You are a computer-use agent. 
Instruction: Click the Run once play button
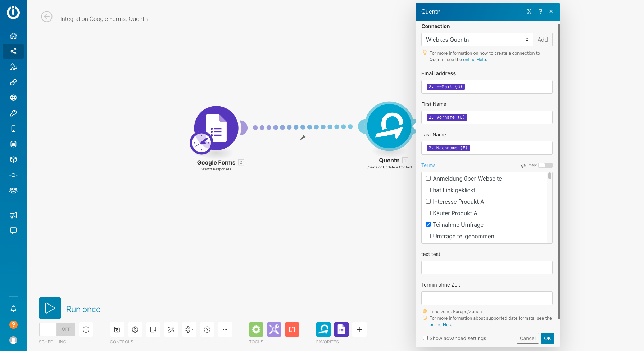point(50,308)
